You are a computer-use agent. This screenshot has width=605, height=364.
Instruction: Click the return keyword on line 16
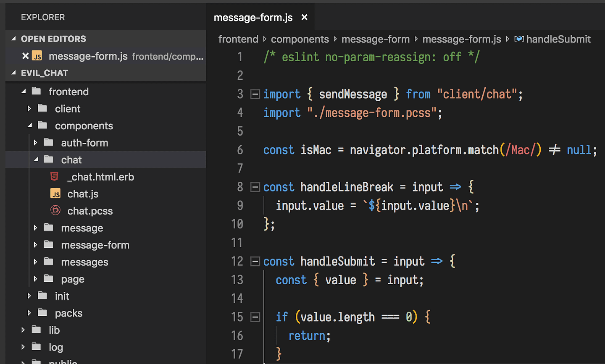tap(307, 336)
